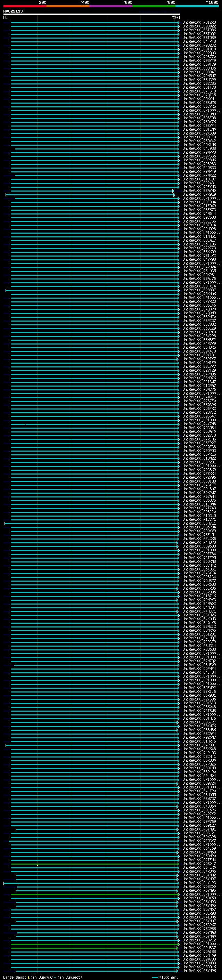Image resolution: width=222 pixels, height=980 pixels.
Task: Open UniRef100_Q7R7Z3 entry
Action: [x=199, y=248]
